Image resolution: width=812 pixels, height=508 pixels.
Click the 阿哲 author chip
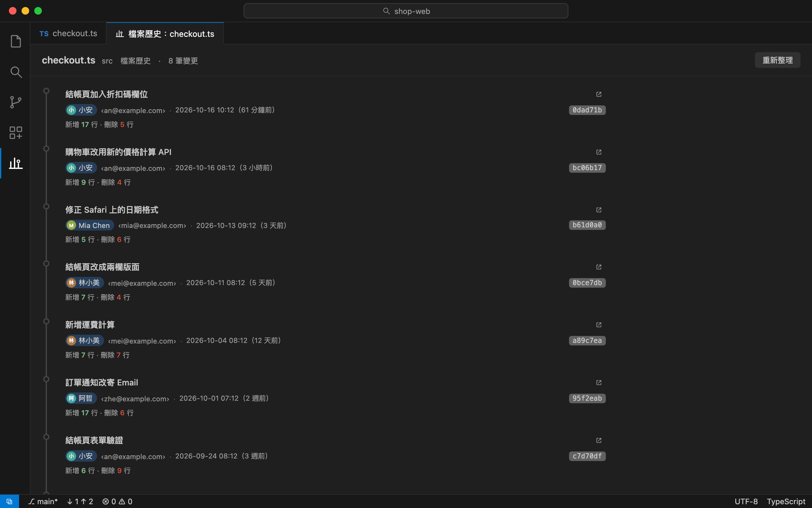tap(81, 398)
